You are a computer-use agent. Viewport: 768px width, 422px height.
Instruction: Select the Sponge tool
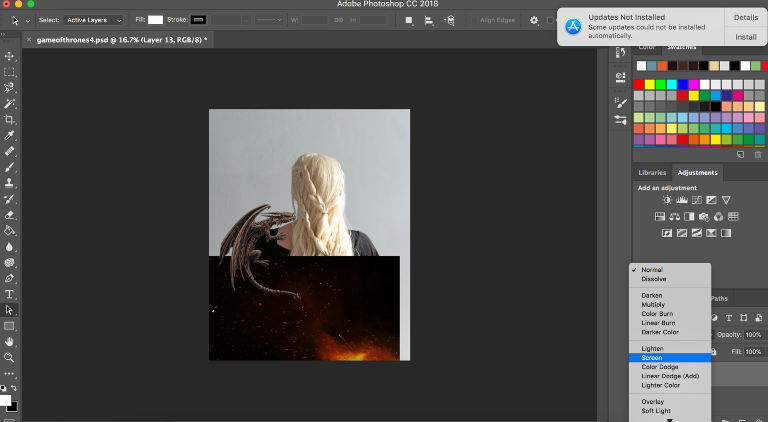[x=9, y=262]
